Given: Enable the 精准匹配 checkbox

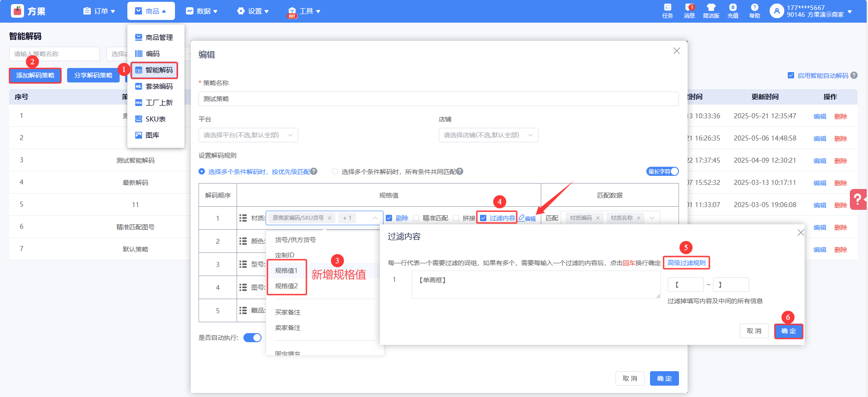Looking at the screenshot, I should pyautogui.click(x=416, y=218).
